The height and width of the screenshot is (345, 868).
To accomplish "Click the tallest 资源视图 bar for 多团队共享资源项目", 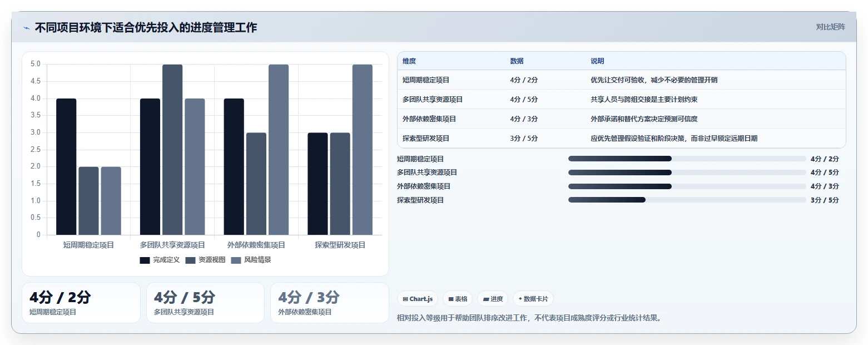I will [x=172, y=150].
